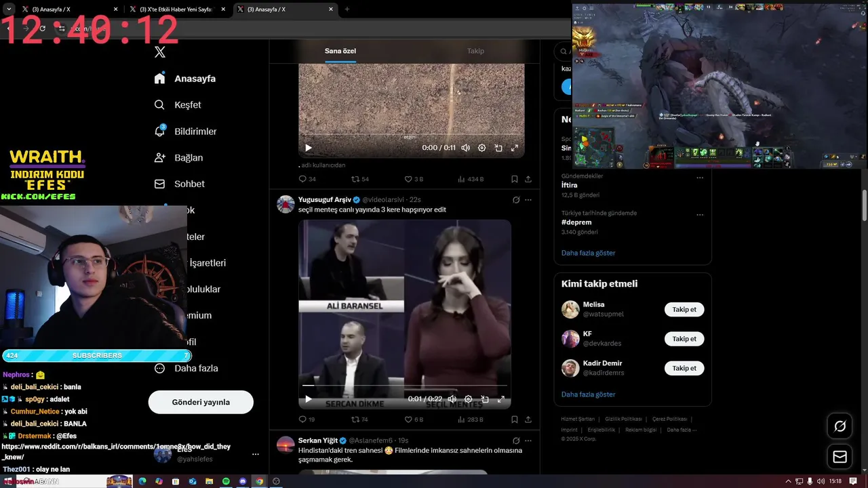
Task: Click Grok icon on Yugusuguf Arşiv post
Action: (516, 200)
